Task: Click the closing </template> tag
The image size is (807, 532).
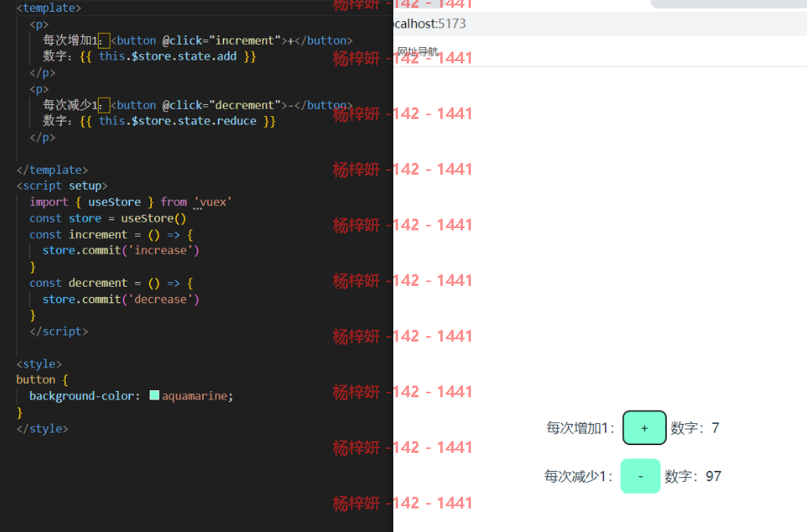Action: (x=52, y=170)
